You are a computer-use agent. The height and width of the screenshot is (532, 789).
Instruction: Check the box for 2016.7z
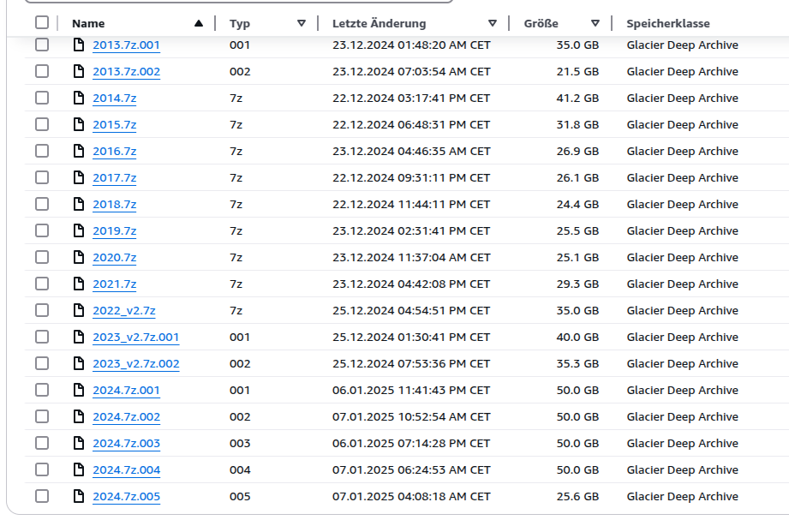42,151
